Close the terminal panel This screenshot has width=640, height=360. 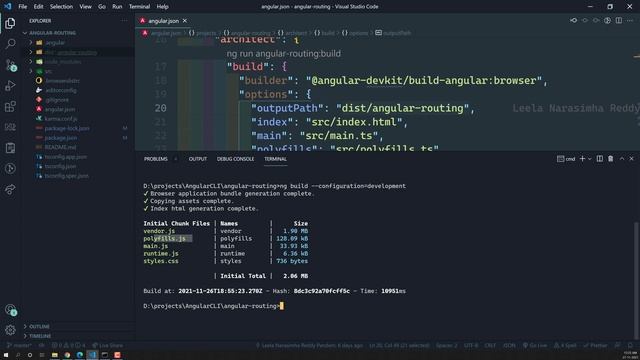[631, 159]
